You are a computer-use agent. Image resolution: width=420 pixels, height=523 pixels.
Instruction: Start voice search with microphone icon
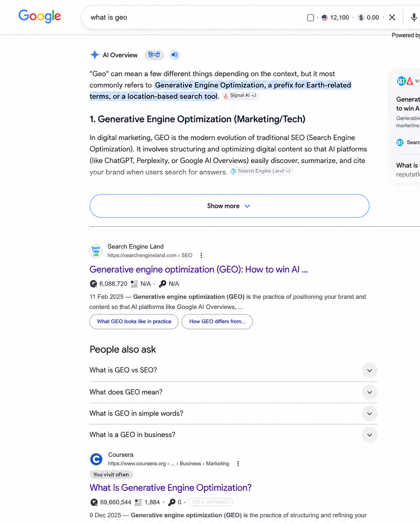click(414, 17)
